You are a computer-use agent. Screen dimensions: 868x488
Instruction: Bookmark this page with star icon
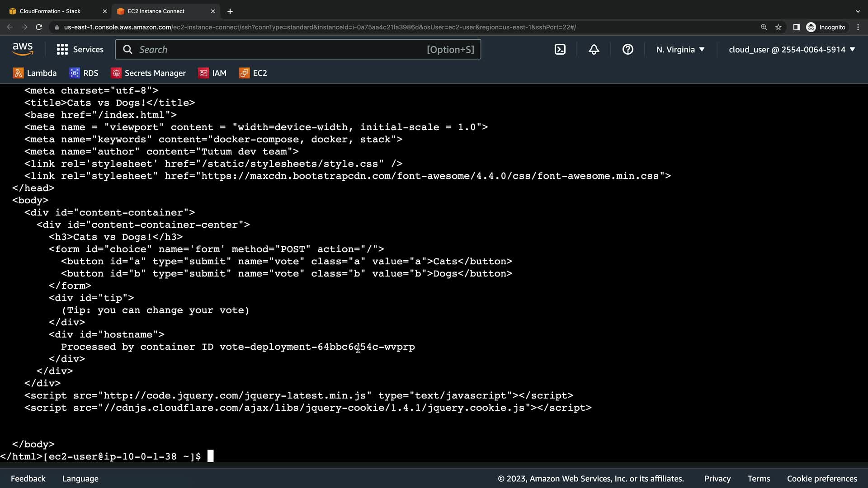(778, 27)
